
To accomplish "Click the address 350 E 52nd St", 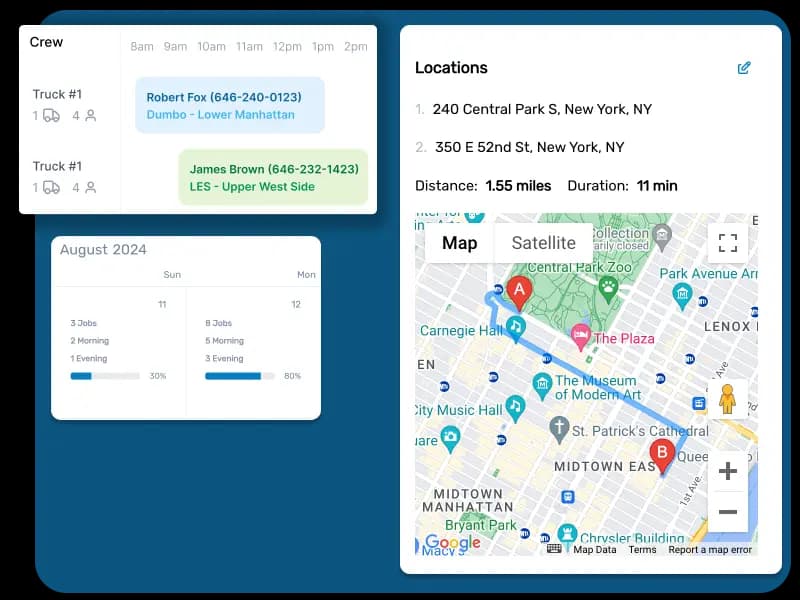I will click(530, 147).
